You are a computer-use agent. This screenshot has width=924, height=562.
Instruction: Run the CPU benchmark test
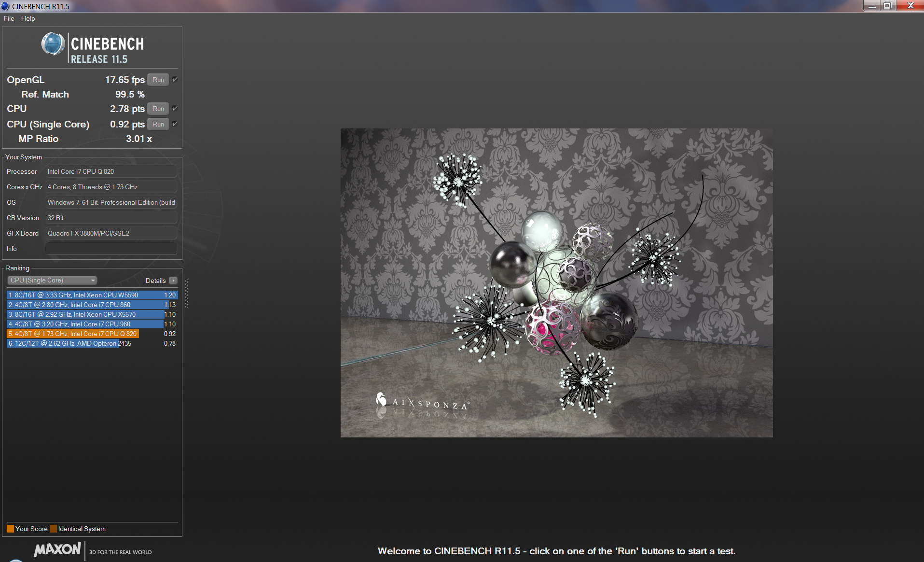158,109
